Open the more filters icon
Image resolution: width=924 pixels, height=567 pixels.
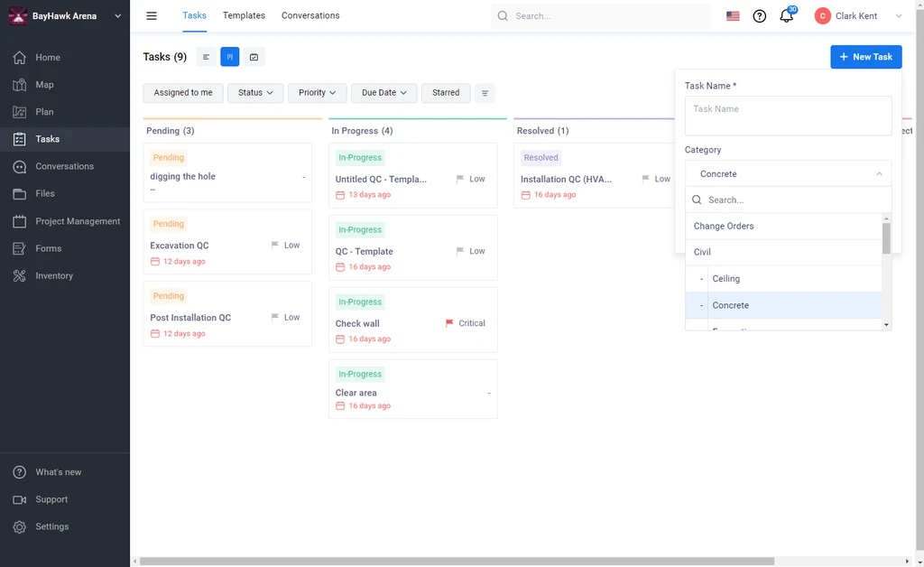point(485,93)
